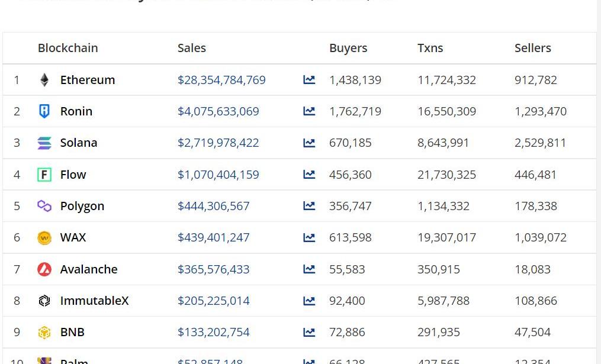Select Solana transactions value 8,643,991

coord(443,143)
